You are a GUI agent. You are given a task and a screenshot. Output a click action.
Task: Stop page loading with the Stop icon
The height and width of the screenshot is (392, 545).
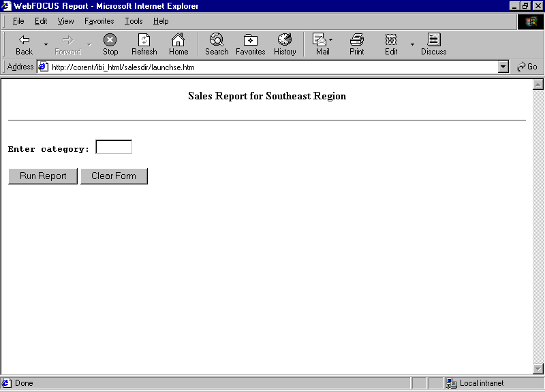click(x=110, y=44)
